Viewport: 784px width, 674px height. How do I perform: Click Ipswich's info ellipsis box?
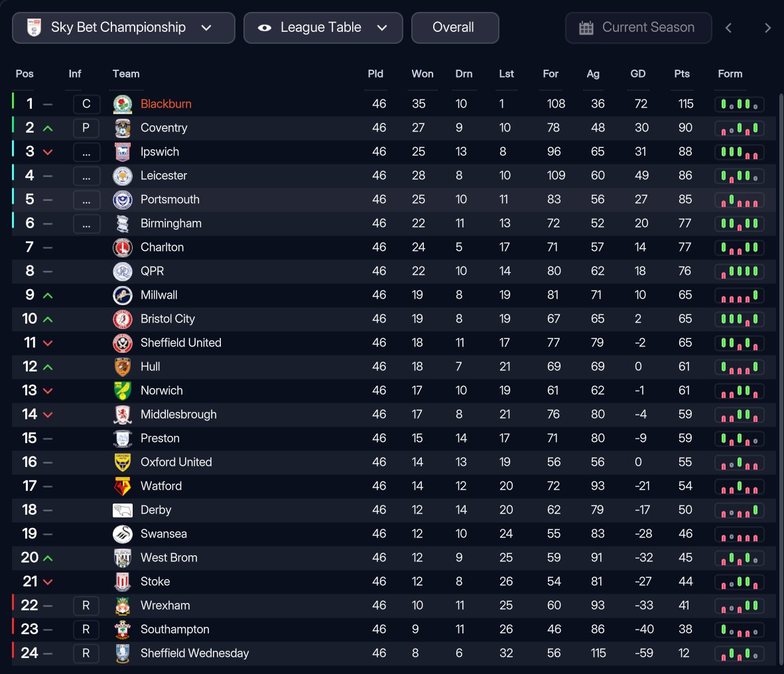point(86,152)
